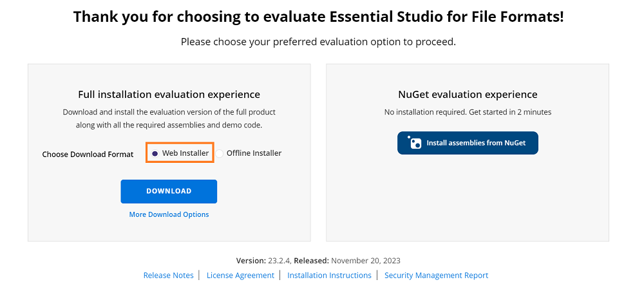Open the Security Management Report link
644x291 pixels.
(x=436, y=276)
